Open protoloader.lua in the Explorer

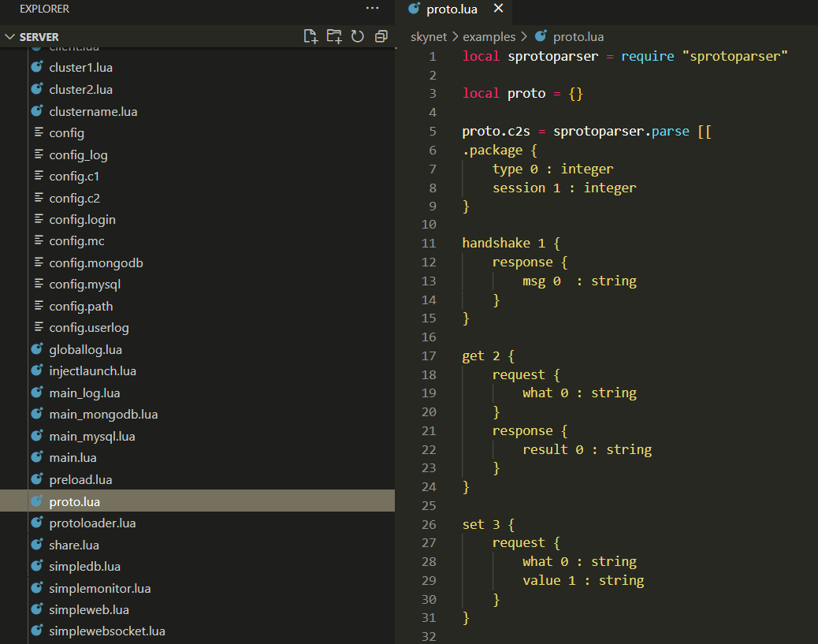click(92, 523)
